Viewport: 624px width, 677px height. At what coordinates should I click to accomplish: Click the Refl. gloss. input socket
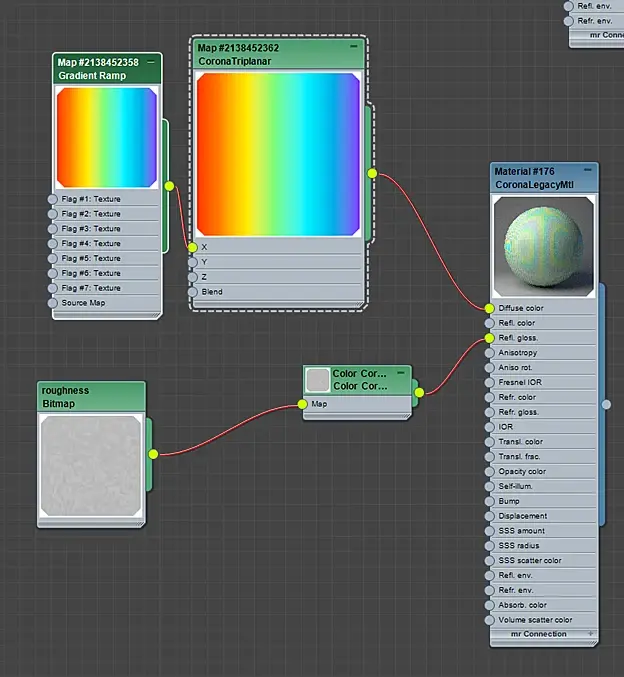pos(489,338)
